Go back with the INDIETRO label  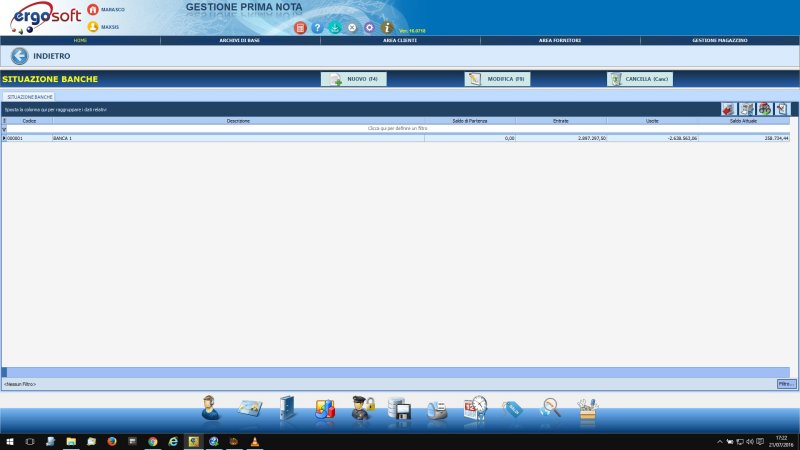tap(52, 56)
